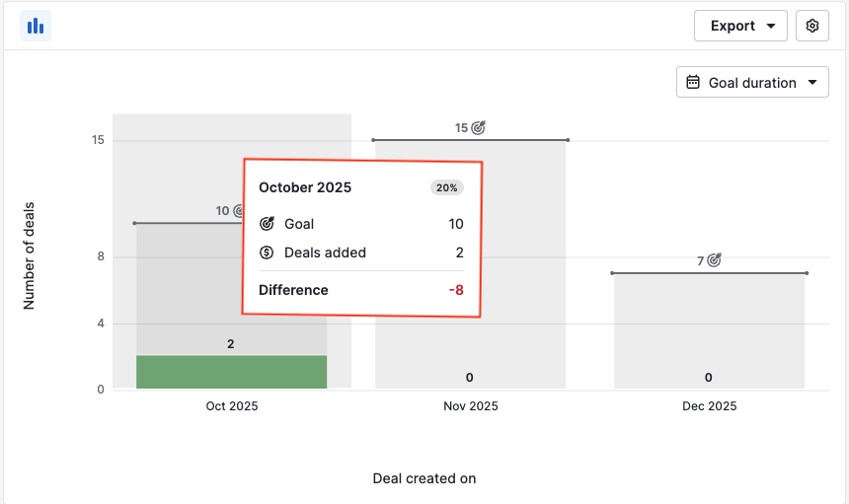Screen dimensions: 849x504
Task: Click the Nov 2025 axis label
Action: click(x=470, y=405)
